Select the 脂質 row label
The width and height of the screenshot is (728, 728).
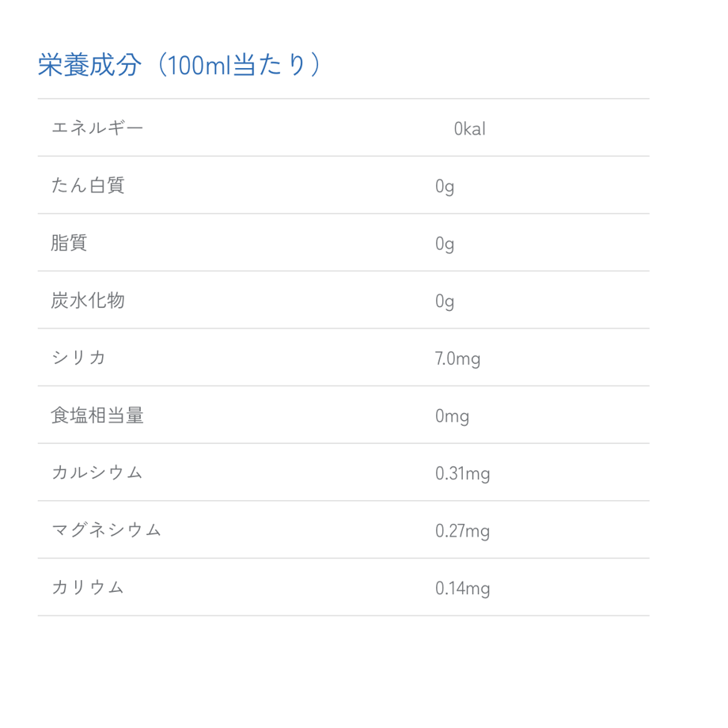pos(69,243)
